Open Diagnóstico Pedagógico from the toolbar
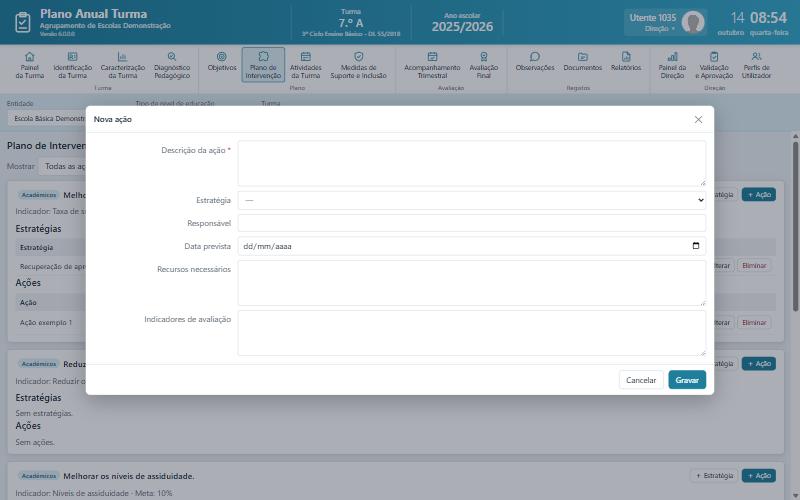Image resolution: width=800 pixels, height=500 pixels. [172, 65]
